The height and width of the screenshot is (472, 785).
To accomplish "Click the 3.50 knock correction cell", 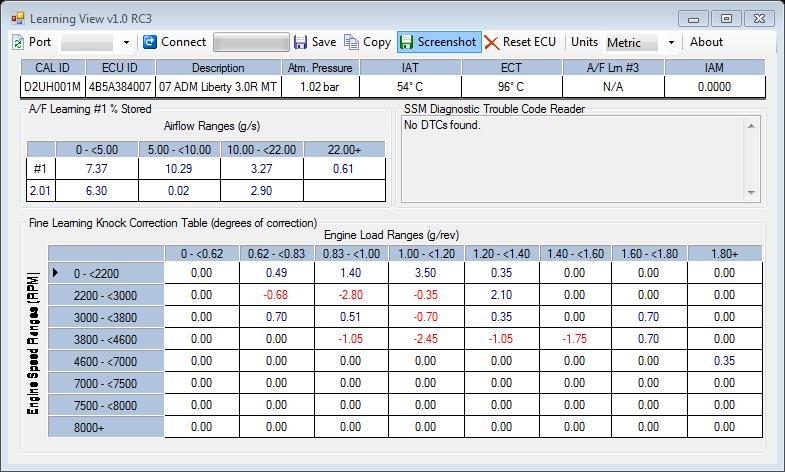I will tap(425, 272).
